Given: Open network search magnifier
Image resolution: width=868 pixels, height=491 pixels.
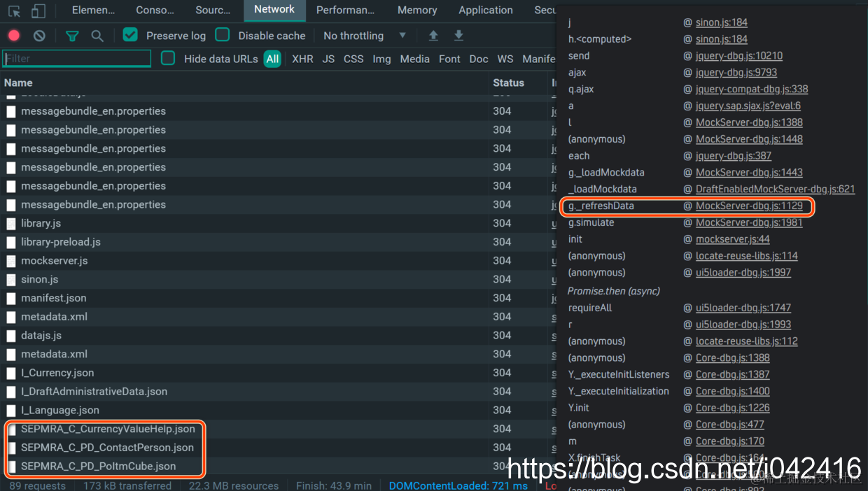Looking at the screenshot, I should coord(97,36).
